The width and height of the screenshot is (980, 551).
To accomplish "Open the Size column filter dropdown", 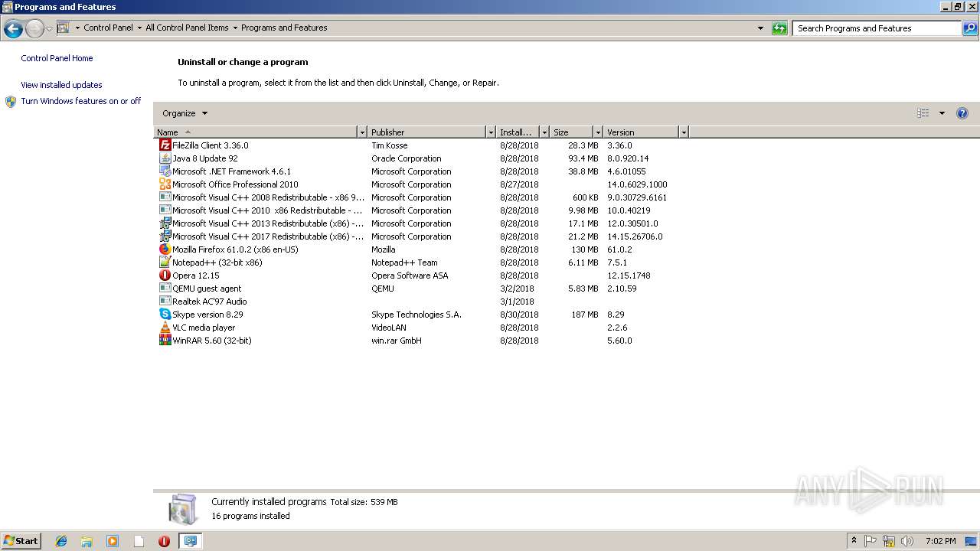I will point(598,132).
